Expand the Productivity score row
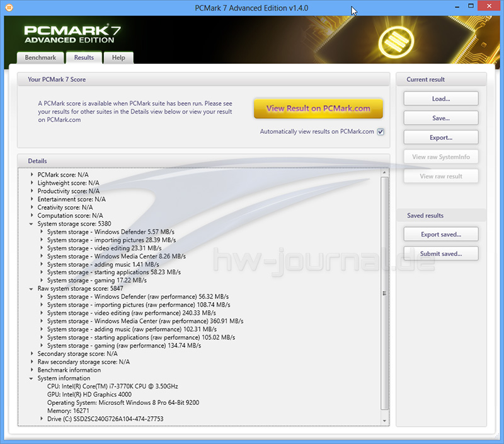 tap(32, 191)
